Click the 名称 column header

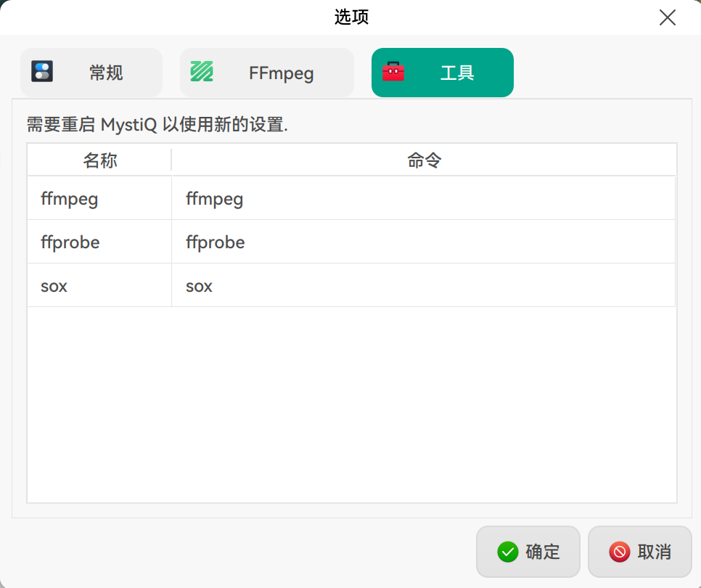99,160
